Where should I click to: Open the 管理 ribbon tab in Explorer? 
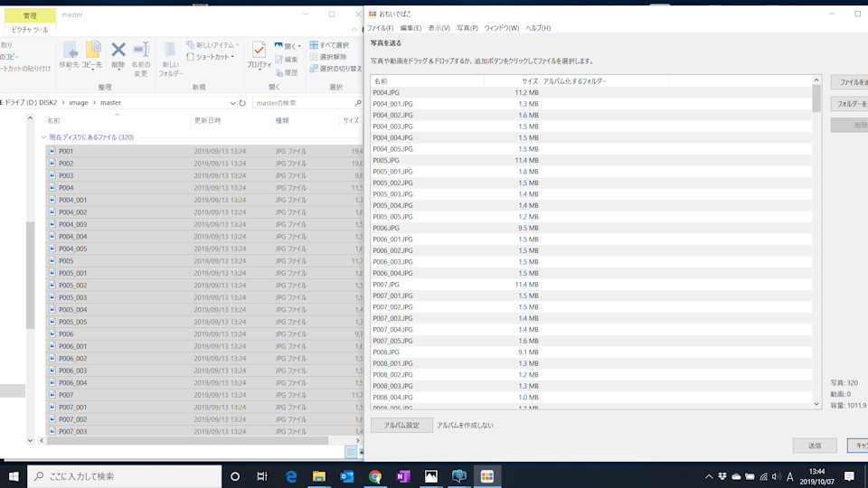(30, 15)
